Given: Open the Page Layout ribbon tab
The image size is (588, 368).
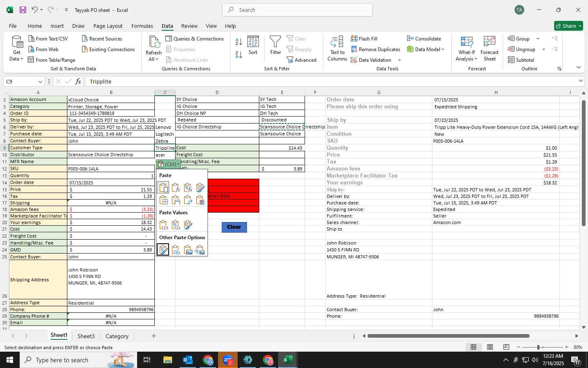Looking at the screenshot, I should coord(108,26).
